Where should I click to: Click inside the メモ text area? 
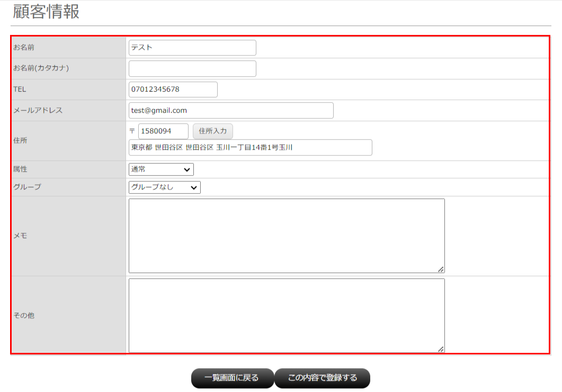286,236
